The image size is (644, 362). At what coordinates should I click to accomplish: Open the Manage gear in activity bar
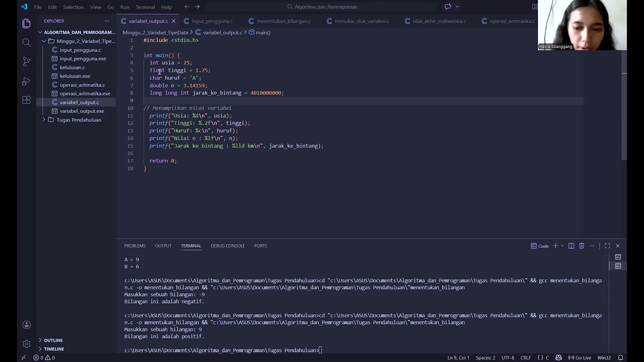point(27,344)
